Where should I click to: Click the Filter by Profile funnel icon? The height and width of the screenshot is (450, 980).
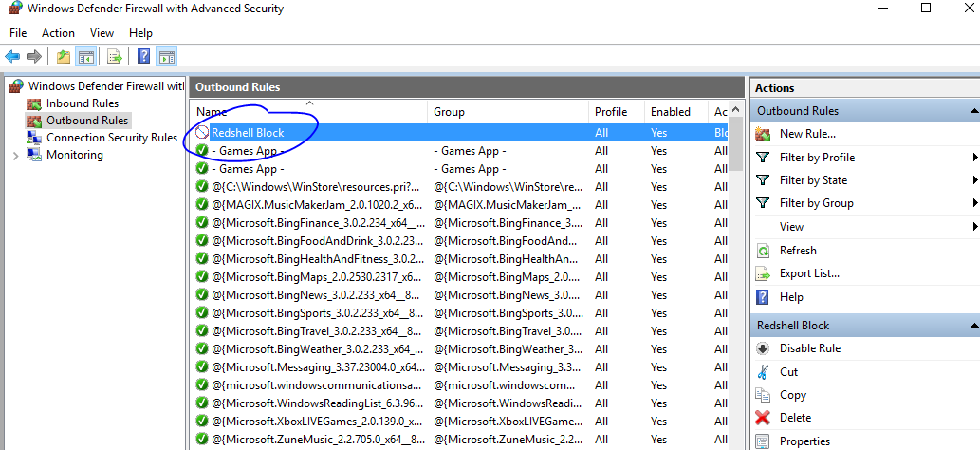(763, 158)
